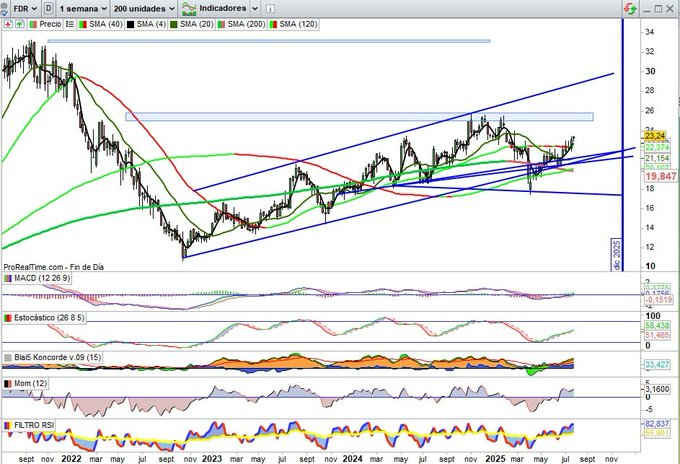Click the SMA (40) color icon
The width and height of the screenshot is (680, 464).
83,24
